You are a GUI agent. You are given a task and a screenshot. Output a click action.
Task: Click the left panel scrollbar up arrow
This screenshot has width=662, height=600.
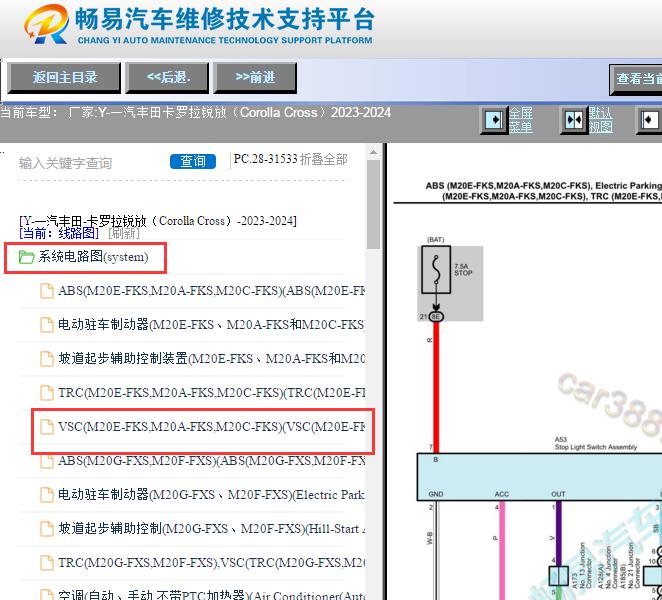pos(373,152)
